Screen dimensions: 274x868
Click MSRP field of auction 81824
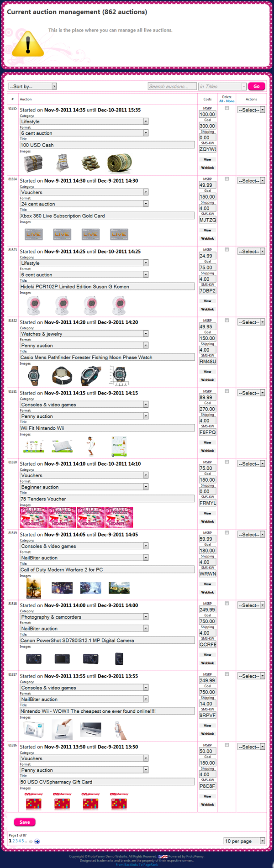207,185
